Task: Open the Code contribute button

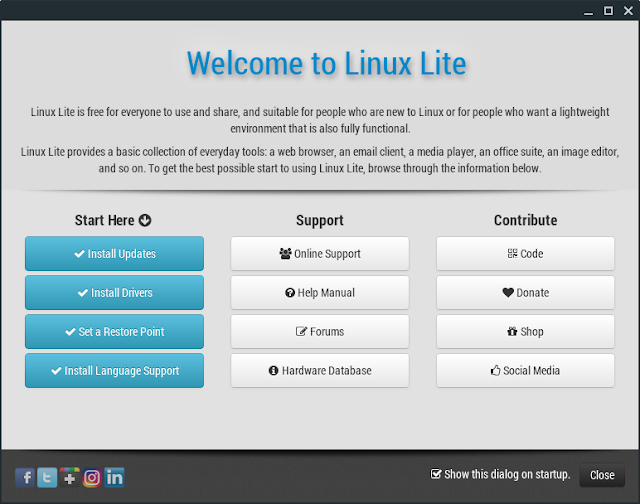Action: click(525, 253)
